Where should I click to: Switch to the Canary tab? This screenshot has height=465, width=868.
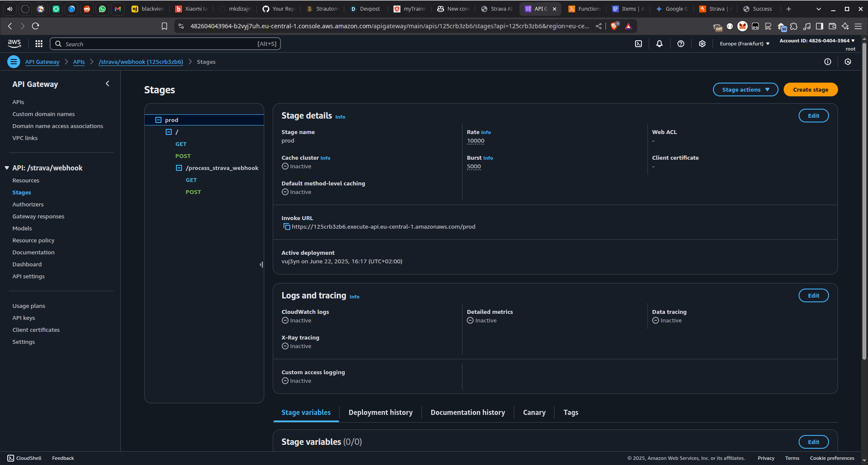click(534, 412)
